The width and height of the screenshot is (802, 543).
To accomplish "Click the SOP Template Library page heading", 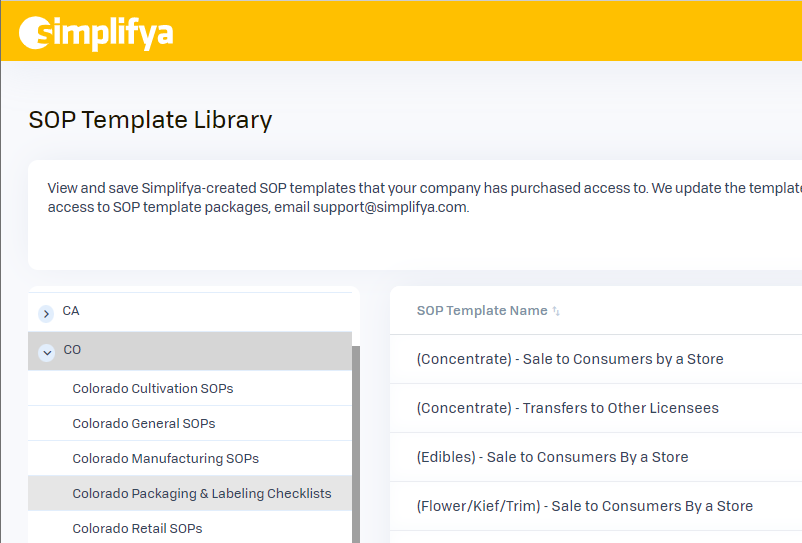I will tap(150, 120).
